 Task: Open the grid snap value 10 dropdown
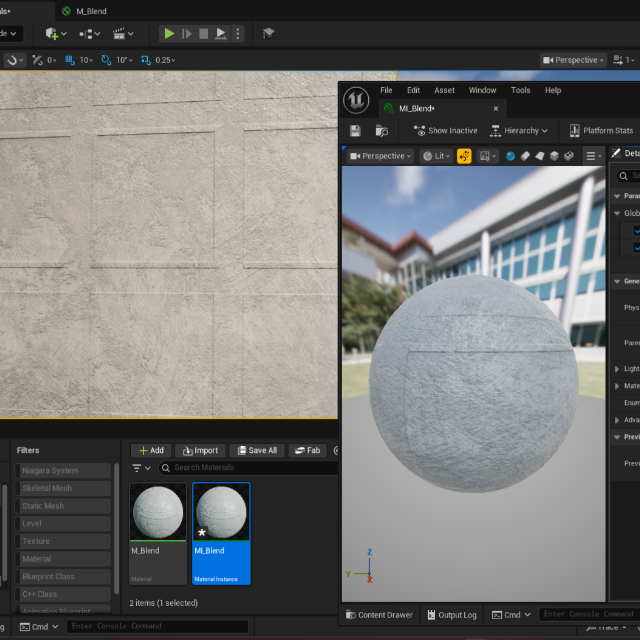pos(86,60)
